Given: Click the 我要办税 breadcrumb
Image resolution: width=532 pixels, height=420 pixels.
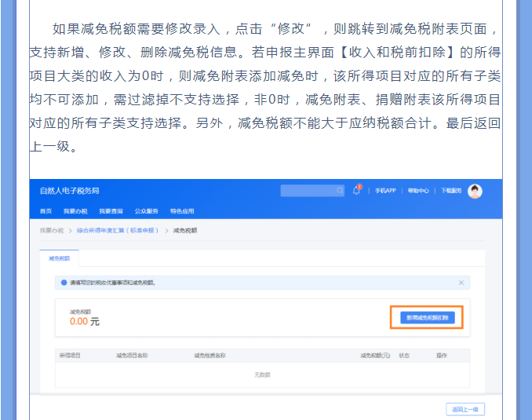Looking at the screenshot, I should coord(52,231).
